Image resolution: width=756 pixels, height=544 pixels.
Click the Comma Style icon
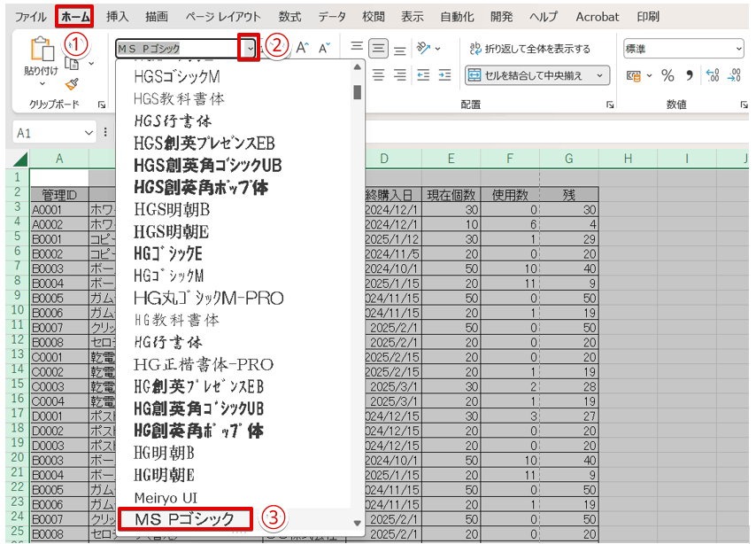coord(689,75)
